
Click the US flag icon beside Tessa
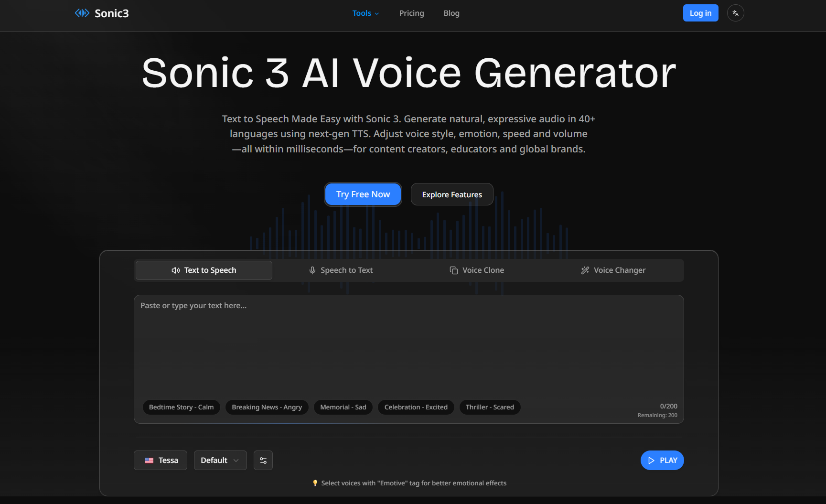pos(149,460)
